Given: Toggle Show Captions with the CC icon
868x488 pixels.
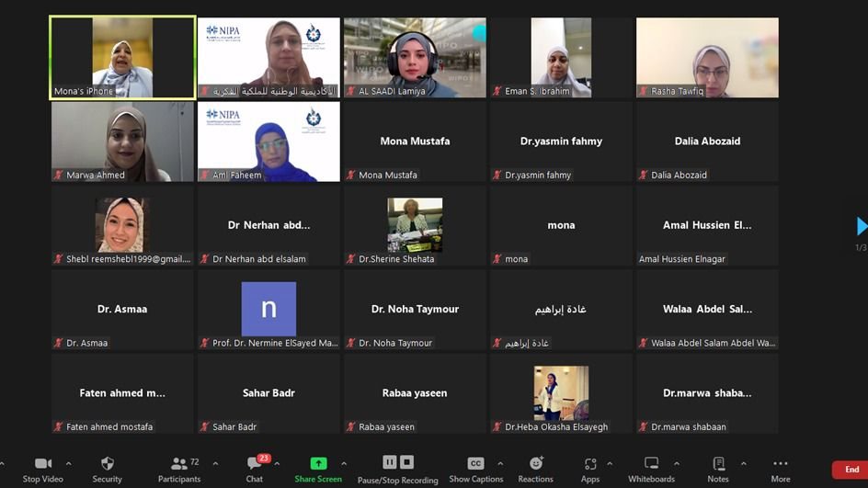Looking at the screenshot, I should [475, 464].
